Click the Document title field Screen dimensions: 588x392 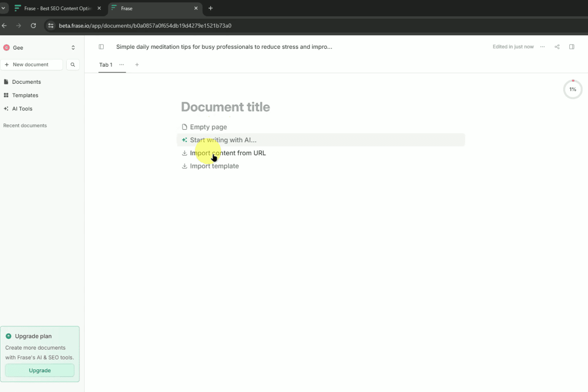pyautogui.click(x=226, y=107)
